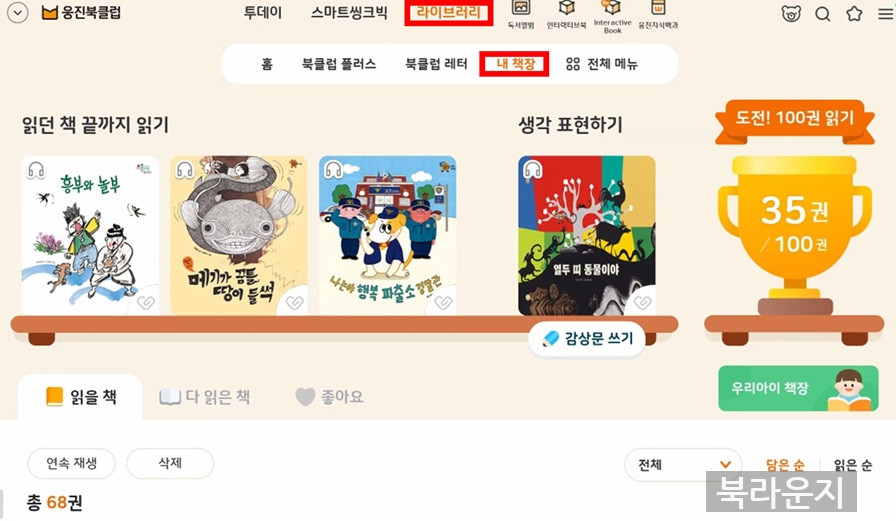
Task: Open the 웅진지식백과 icon
Action: [x=658, y=15]
